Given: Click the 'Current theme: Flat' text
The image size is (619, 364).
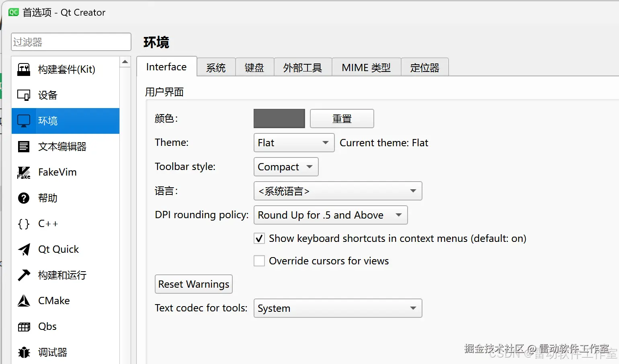Looking at the screenshot, I should tap(384, 143).
